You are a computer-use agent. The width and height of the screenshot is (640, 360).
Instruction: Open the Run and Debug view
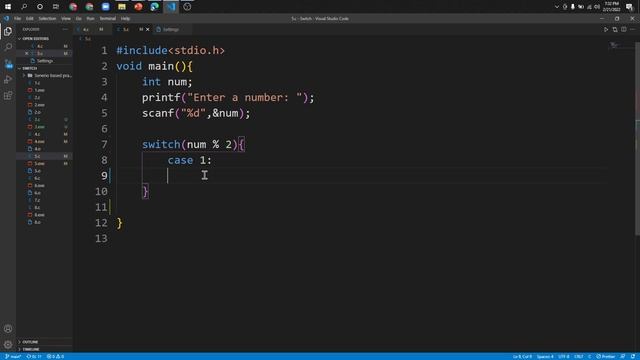(x=8, y=79)
